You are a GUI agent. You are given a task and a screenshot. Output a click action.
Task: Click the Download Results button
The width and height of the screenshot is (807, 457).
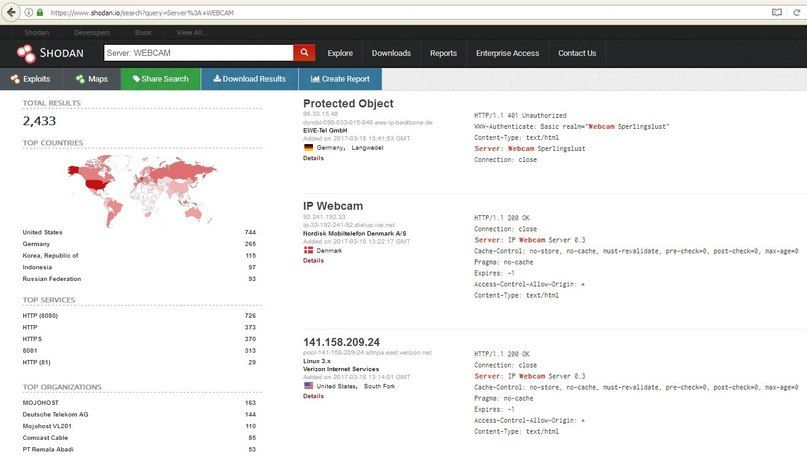tap(248, 79)
